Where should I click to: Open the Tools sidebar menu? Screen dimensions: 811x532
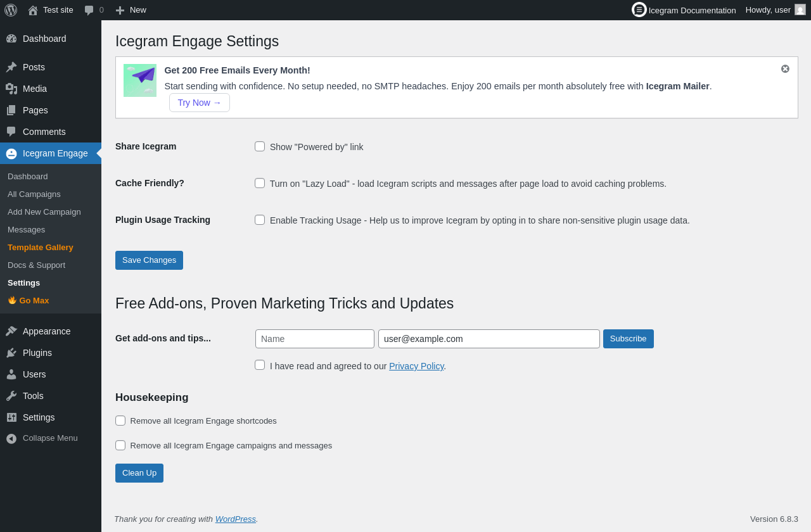click(x=33, y=396)
